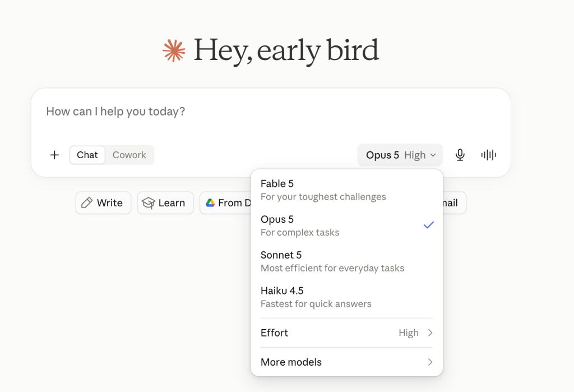Expand More models submenu
Image resolution: width=574 pixels, height=392 pixels.
tap(346, 362)
